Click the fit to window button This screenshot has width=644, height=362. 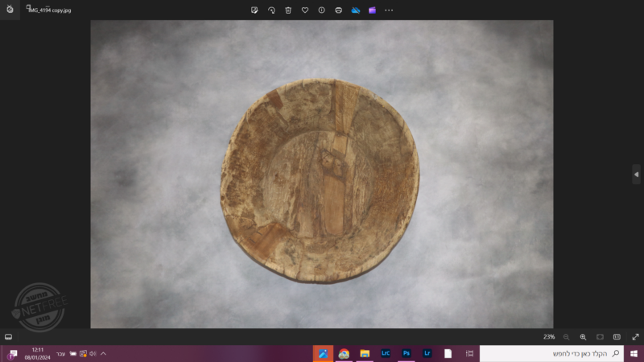click(x=600, y=337)
